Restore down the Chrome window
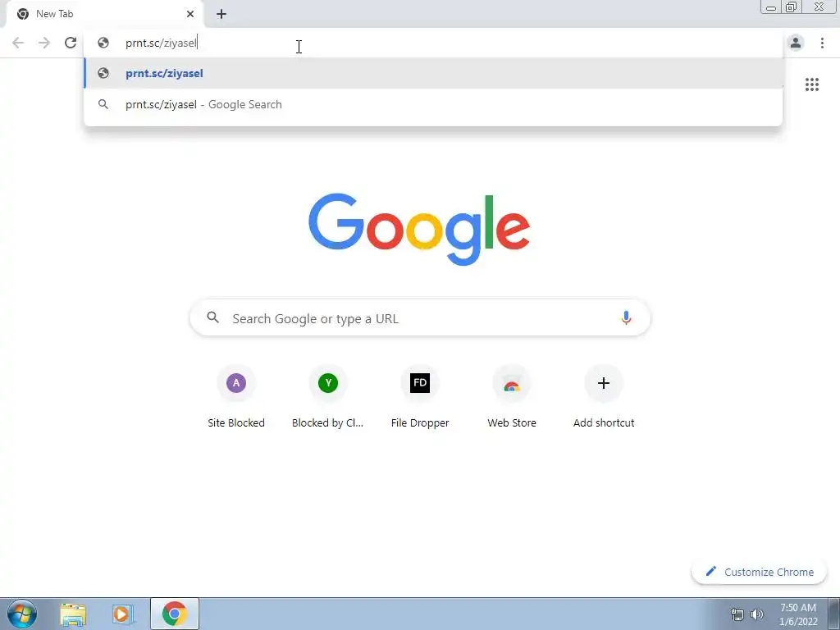Viewport: 840px width, 630px height. point(792,7)
